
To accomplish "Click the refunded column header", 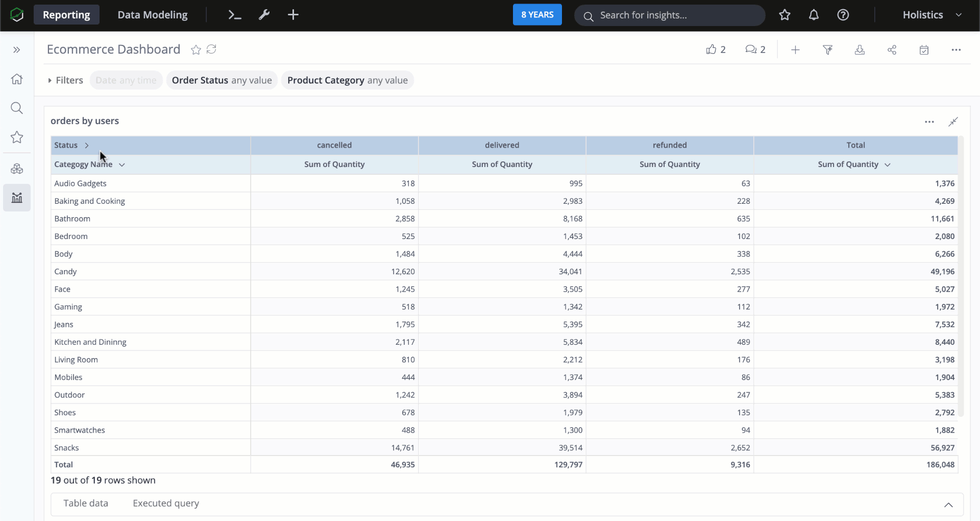I will 670,145.
